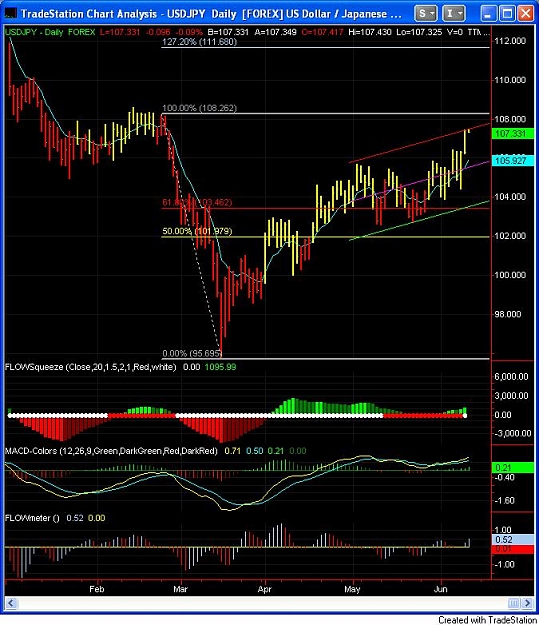Viewport: 539px width, 625px height.
Task: Click the horizontal scrollbar thumb
Action: tap(514, 603)
